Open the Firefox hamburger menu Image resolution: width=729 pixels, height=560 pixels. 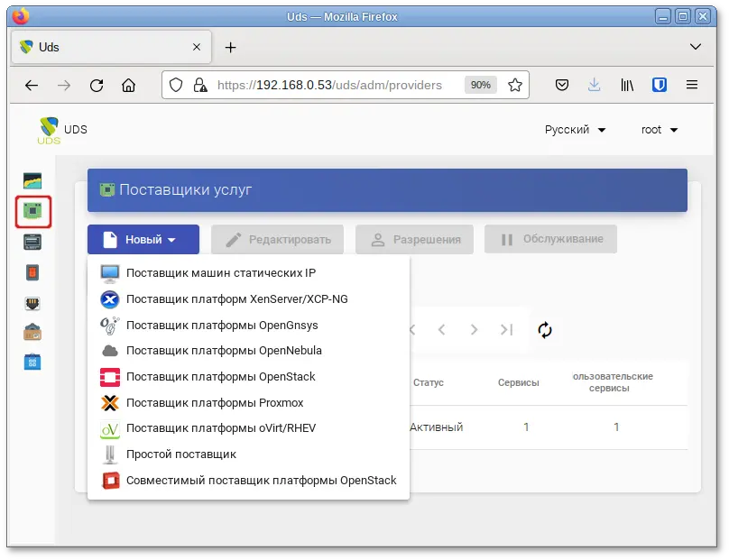(x=692, y=85)
